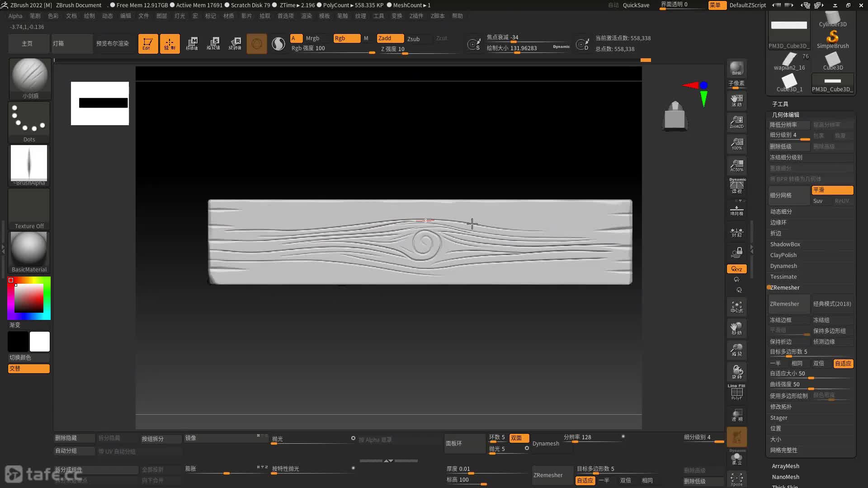Click the 移动 canvas move icon
This screenshot has width=868, height=488.
click(x=736, y=328)
